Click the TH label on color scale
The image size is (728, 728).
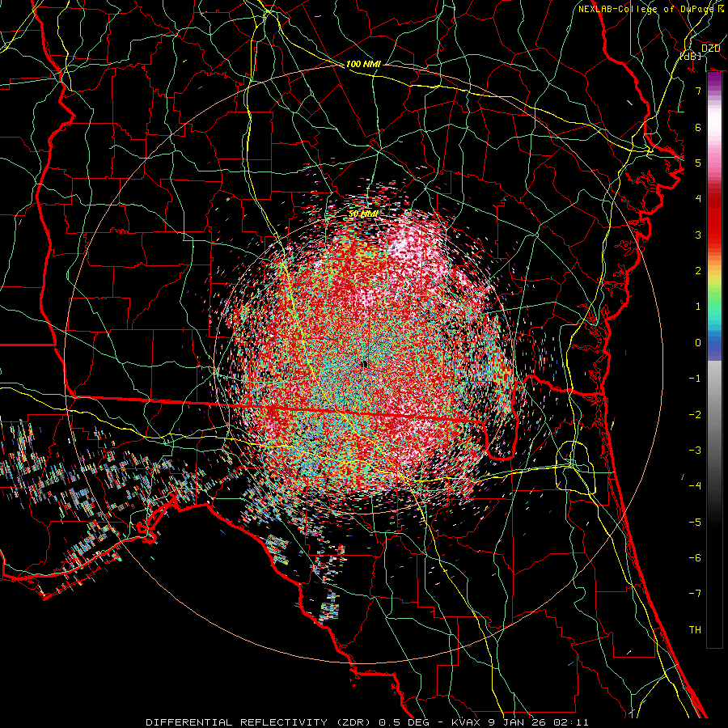(695, 629)
